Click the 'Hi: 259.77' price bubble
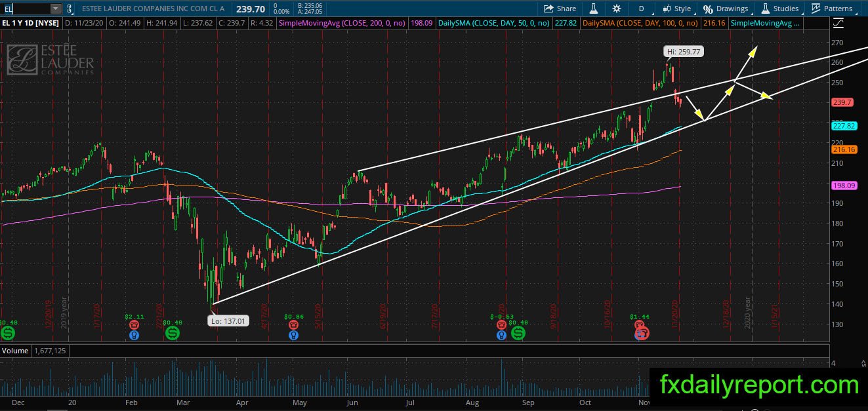This screenshot has height=411, width=868. 685,50
